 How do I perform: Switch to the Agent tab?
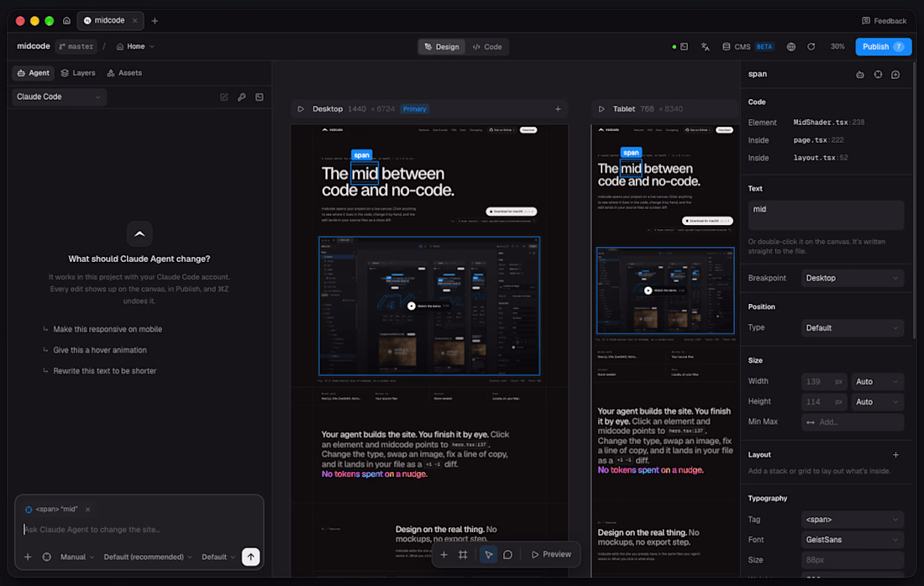click(x=34, y=73)
